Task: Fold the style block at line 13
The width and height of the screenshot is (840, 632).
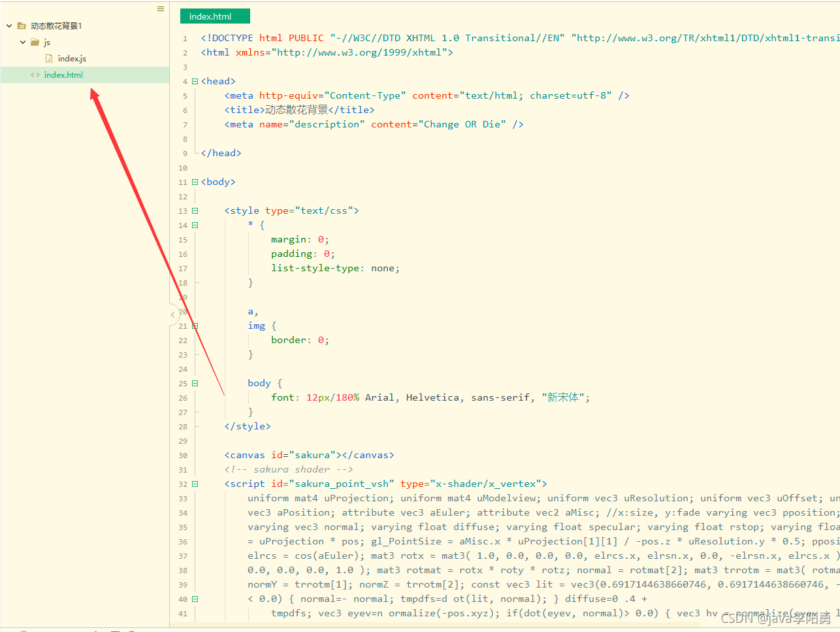Action: coord(195,211)
